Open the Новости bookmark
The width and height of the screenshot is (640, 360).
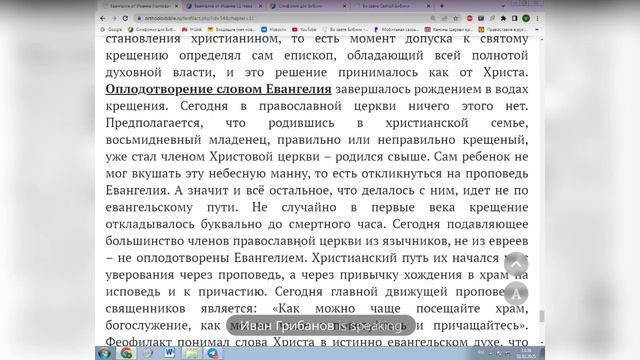(273, 29)
